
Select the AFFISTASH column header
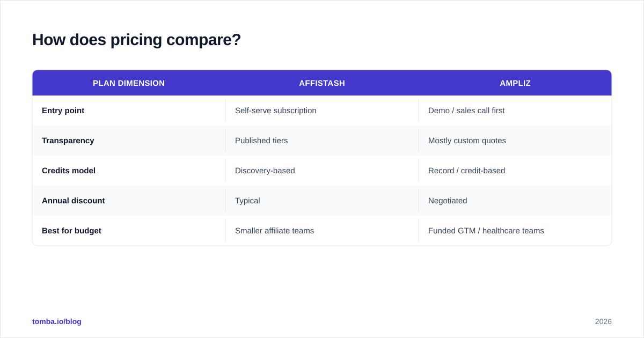322,83
